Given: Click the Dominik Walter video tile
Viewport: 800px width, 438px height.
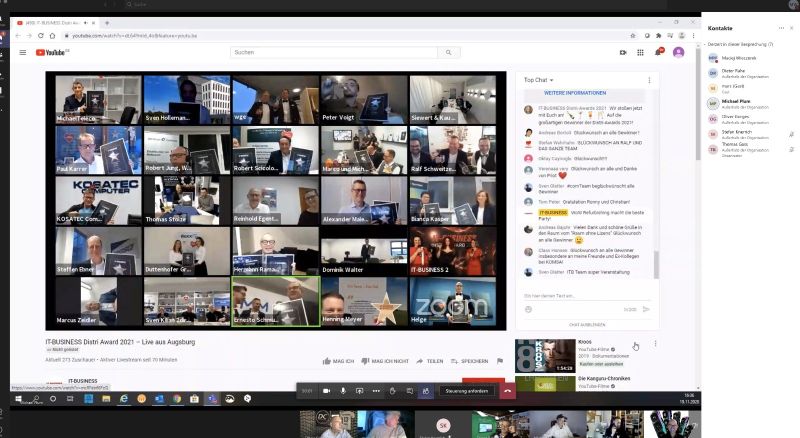Looking at the screenshot, I should pos(364,251).
